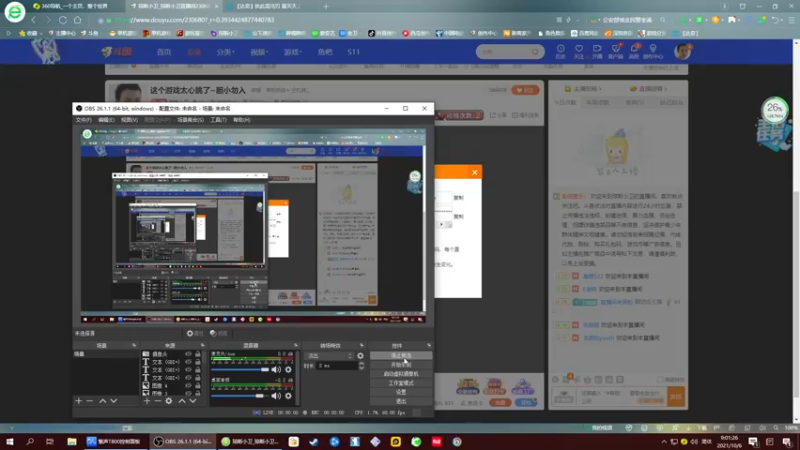The image size is (800, 450).
Task: Move source down in sources list
Action: [x=193, y=401]
